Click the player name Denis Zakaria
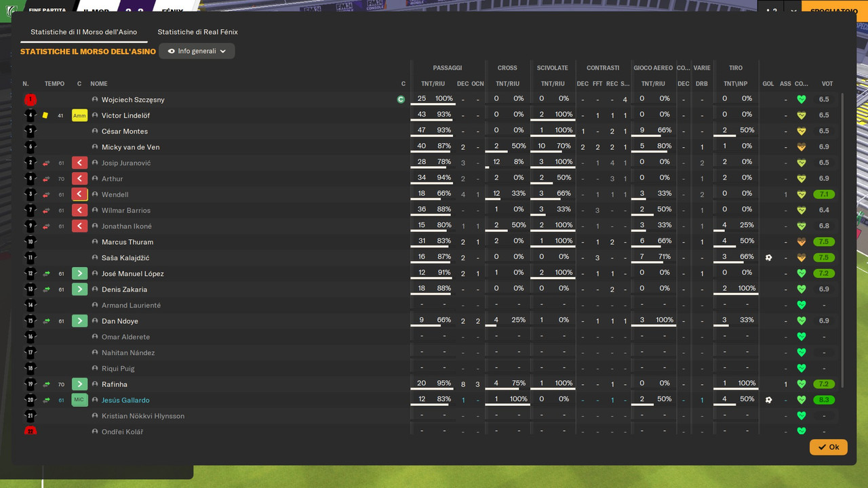Viewport: 868px width, 488px height. pos(124,289)
